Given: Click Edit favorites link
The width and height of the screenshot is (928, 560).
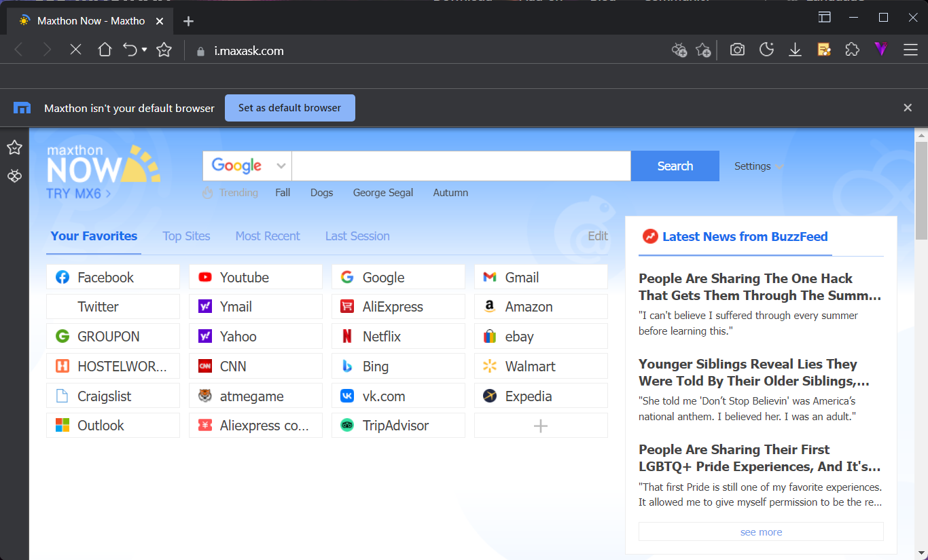Looking at the screenshot, I should 598,236.
